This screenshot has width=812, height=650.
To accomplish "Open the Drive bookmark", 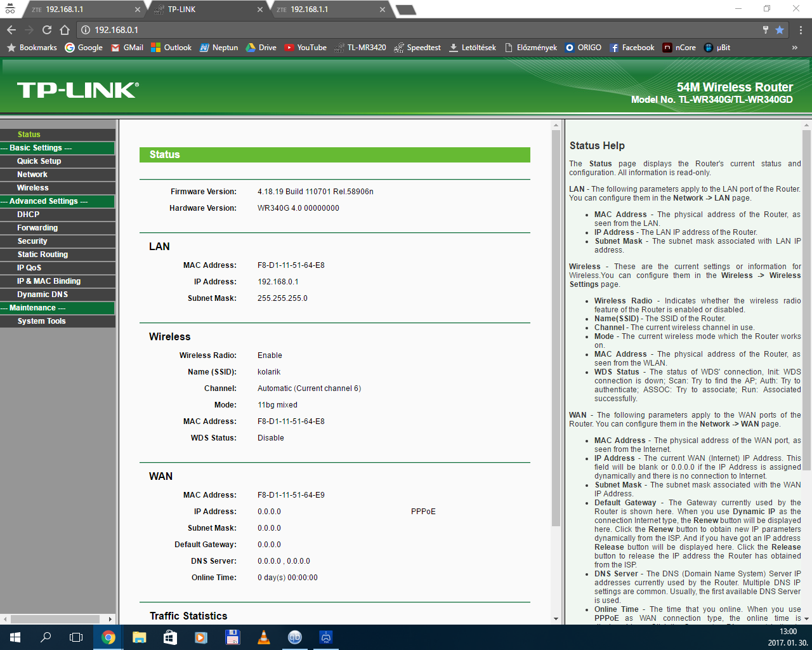I will [261, 48].
